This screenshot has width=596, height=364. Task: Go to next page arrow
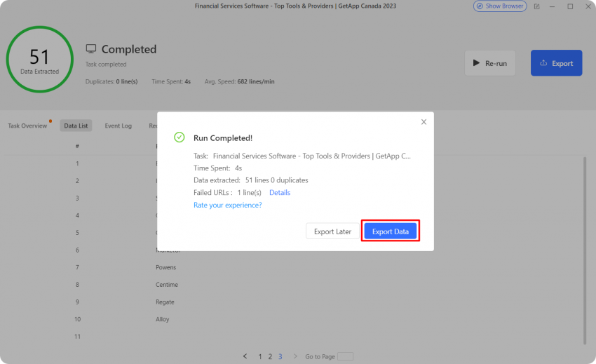tap(295, 356)
